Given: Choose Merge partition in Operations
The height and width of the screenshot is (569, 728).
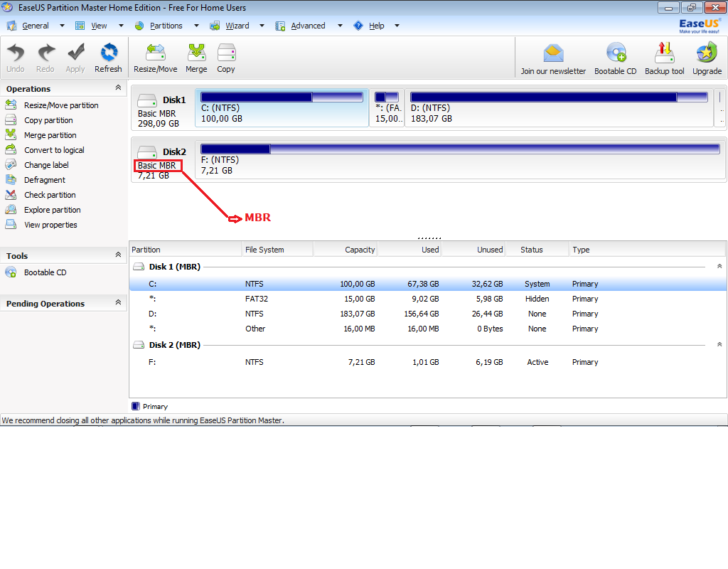Looking at the screenshot, I should (x=50, y=135).
